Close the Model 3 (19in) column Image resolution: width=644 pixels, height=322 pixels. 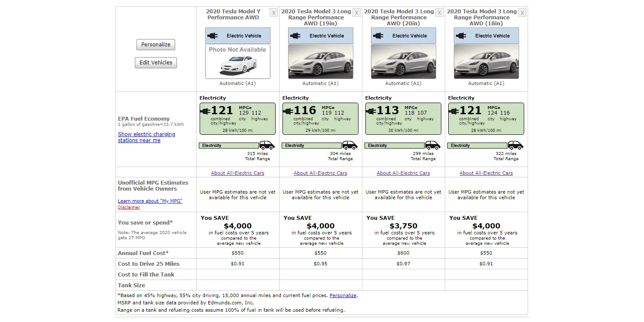[356, 13]
